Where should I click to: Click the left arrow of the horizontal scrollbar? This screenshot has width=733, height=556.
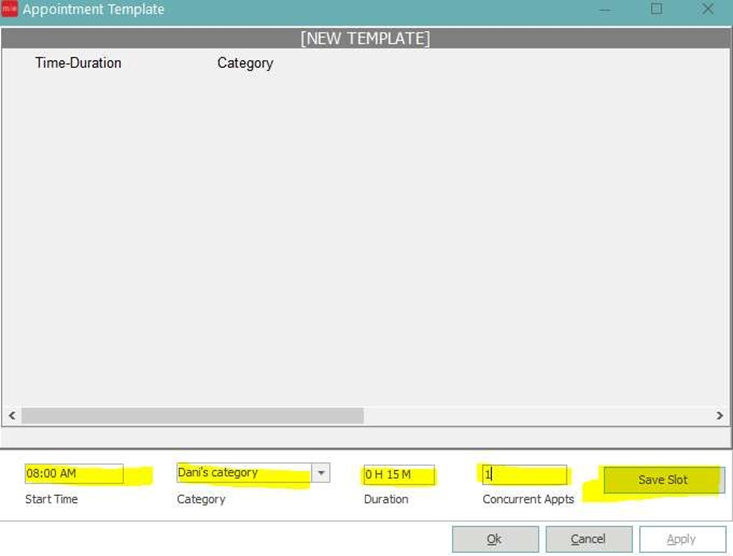tap(12, 415)
